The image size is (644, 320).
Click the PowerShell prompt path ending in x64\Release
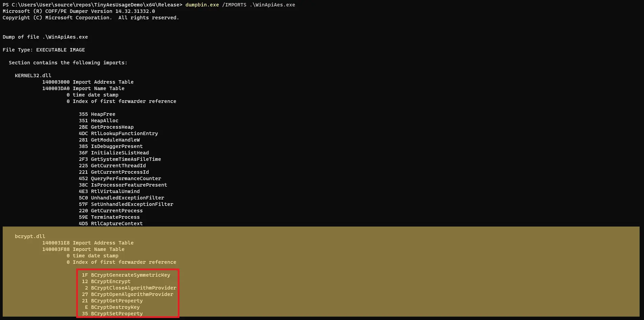[x=92, y=5]
